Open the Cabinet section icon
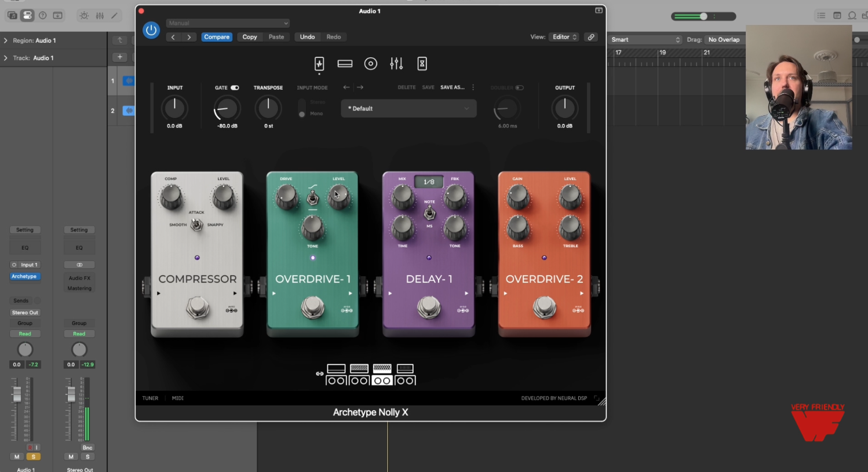Screen dimensions: 868x472 371,64
